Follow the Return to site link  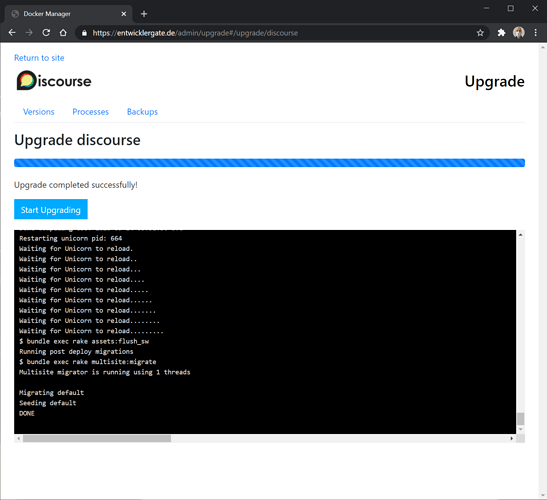pyautogui.click(x=39, y=58)
